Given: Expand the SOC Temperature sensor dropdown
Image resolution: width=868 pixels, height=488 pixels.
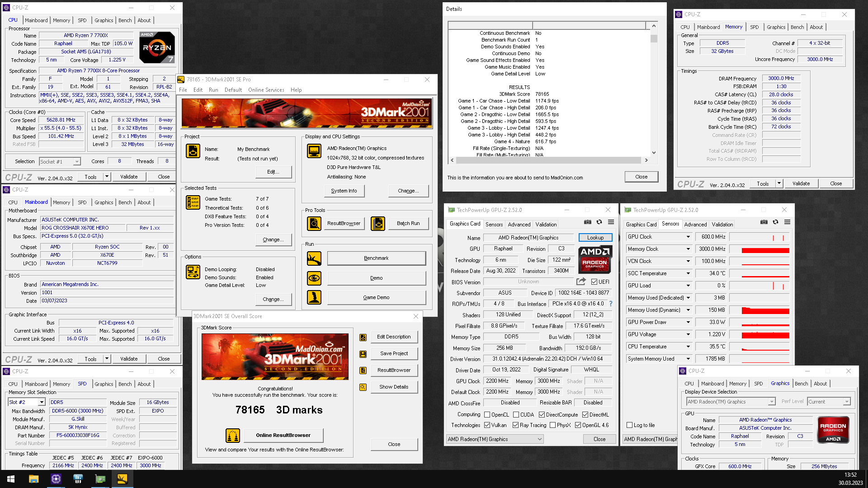Looking at the screenshot, I should click(x=688, y=273).
